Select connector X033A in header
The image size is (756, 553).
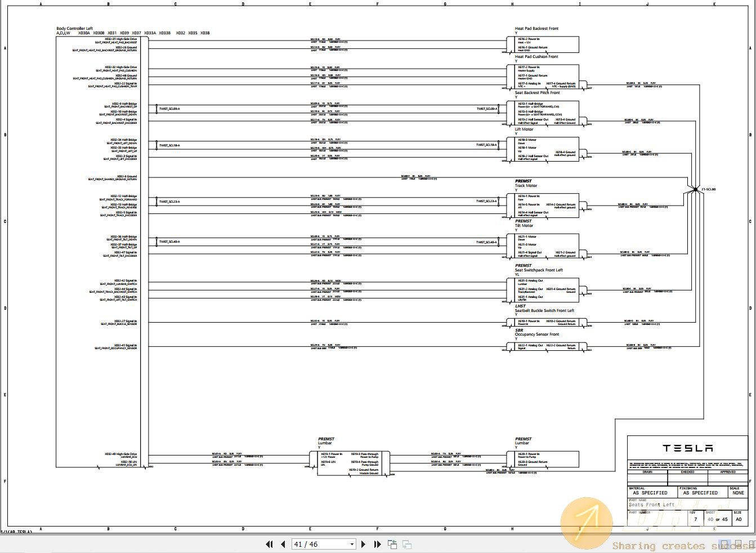click(x=150, y=33)
